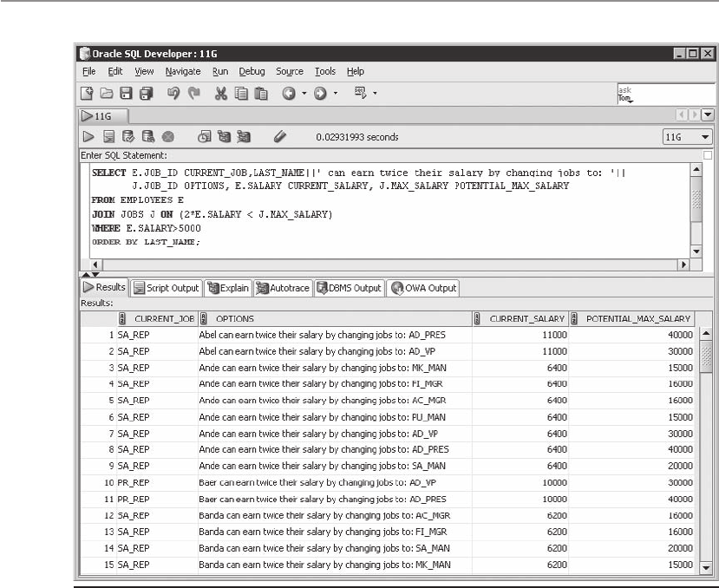
Task: Click the SQL editor scroll right arrow
Action: point(683,265)
